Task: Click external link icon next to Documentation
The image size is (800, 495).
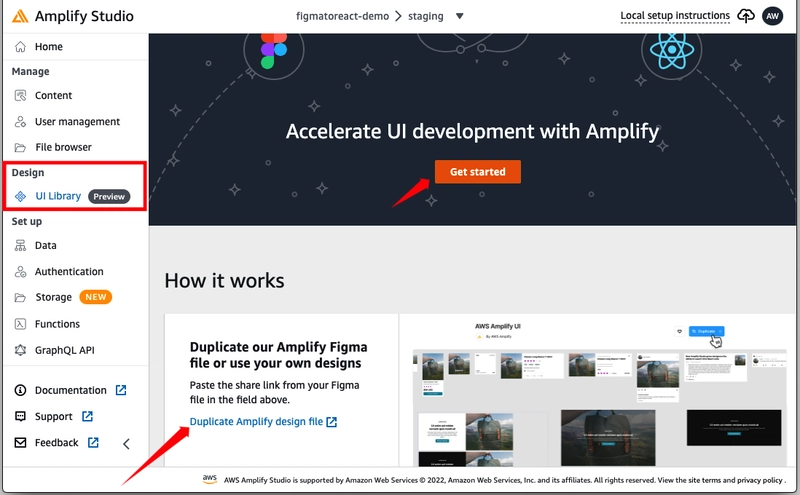Action: point(121,390)
